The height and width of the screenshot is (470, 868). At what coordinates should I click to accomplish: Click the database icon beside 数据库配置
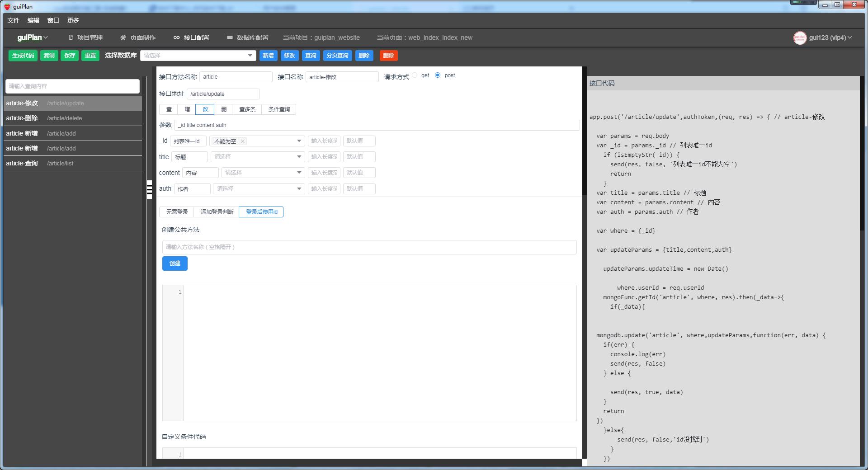(230, 38)
